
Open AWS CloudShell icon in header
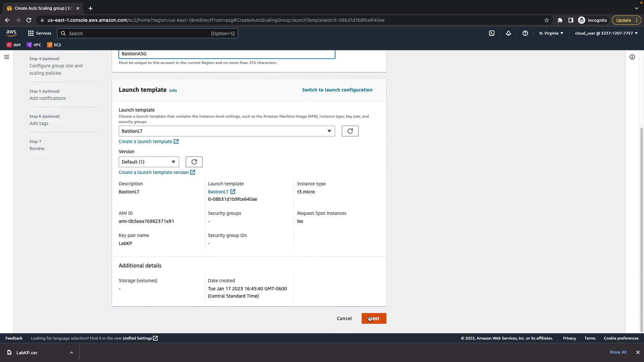[x=492, y=33]
